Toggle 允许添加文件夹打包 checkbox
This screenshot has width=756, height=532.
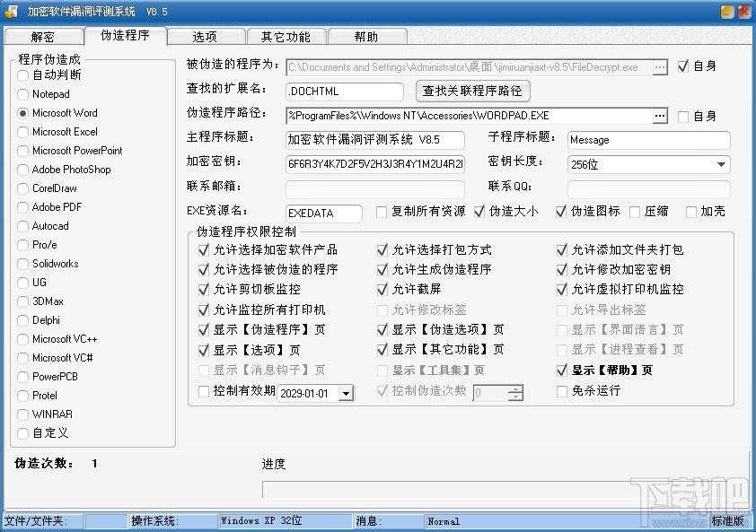pyautogui.click(x=562, y=250)
